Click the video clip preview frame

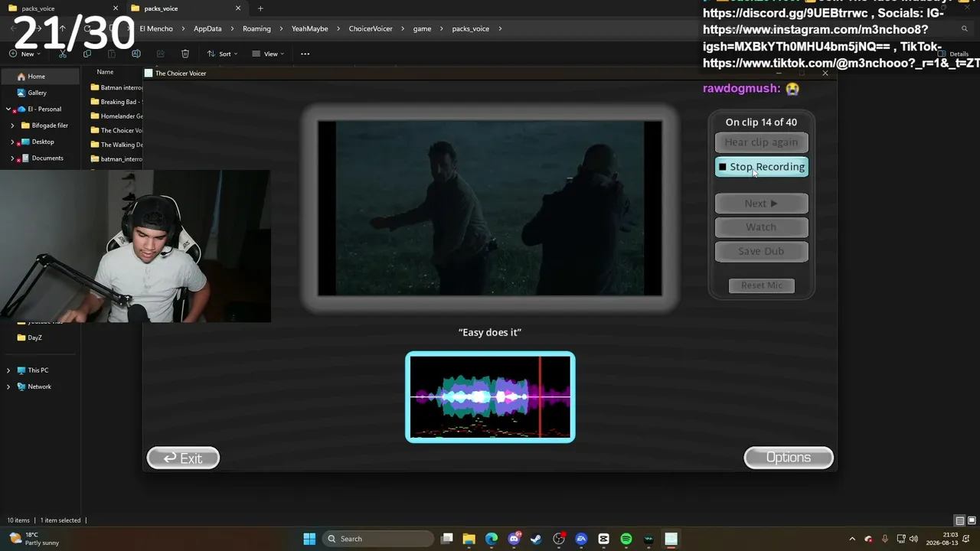490,208
